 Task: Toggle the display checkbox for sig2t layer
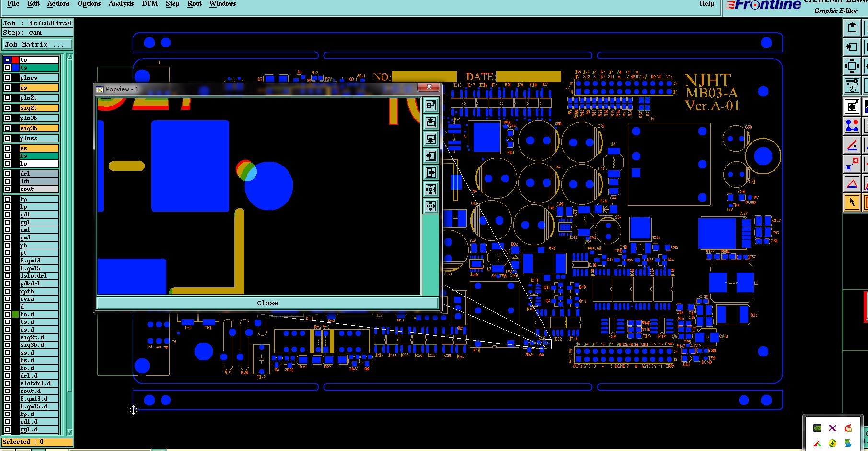8,108
